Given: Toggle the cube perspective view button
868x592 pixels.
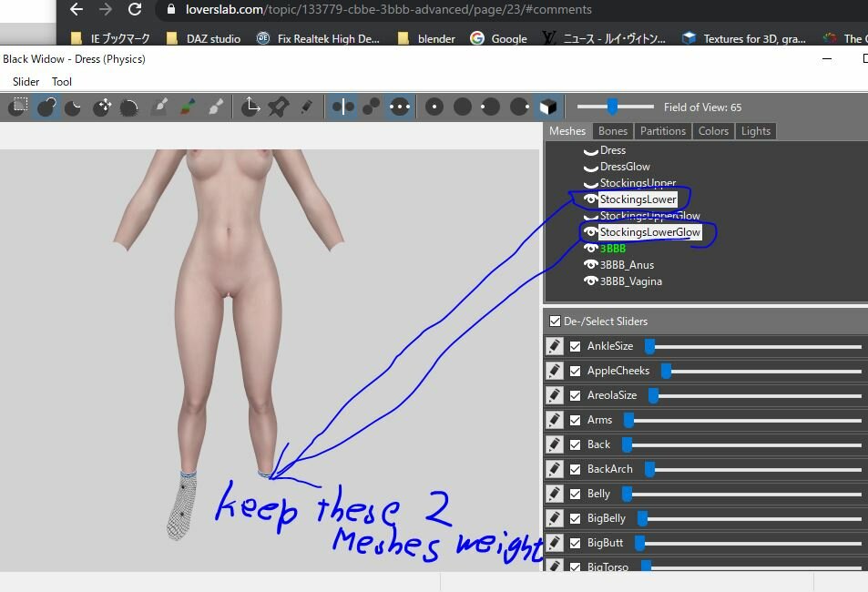Looking at the screenshot, I should [x=548, y=107].
